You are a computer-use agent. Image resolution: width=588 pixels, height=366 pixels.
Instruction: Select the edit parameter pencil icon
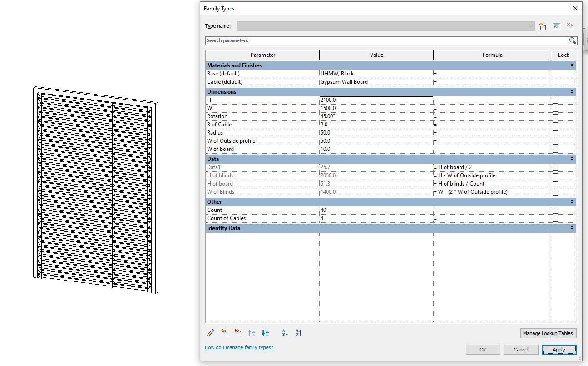pyautogui.click(x=211, y=333)
